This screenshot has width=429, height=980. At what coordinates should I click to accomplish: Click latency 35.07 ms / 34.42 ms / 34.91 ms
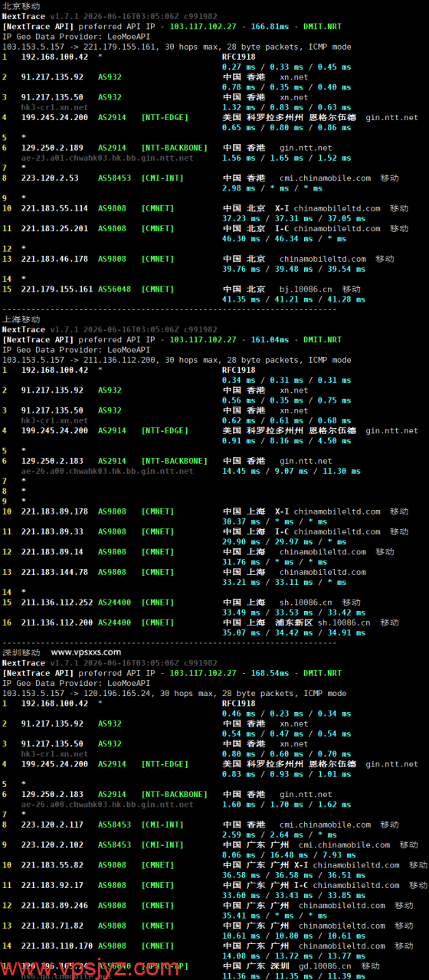point(294,632)
